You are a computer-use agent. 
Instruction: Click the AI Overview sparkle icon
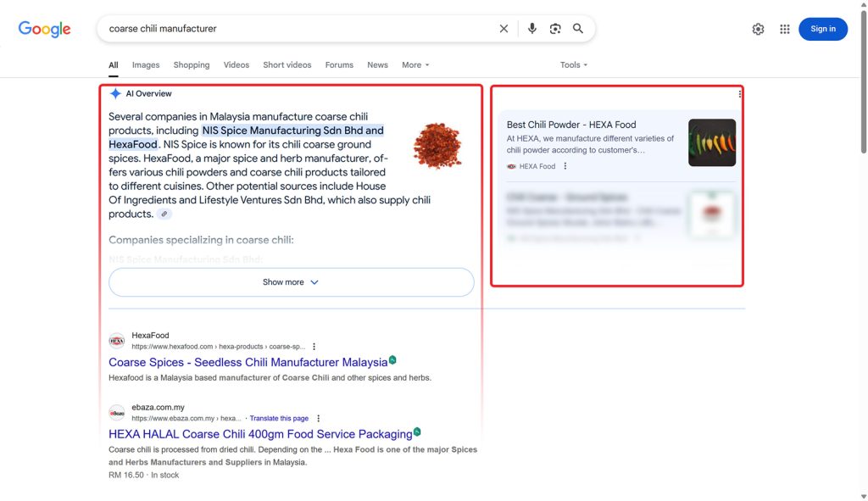pyautogui.click(x=115, y=93)
